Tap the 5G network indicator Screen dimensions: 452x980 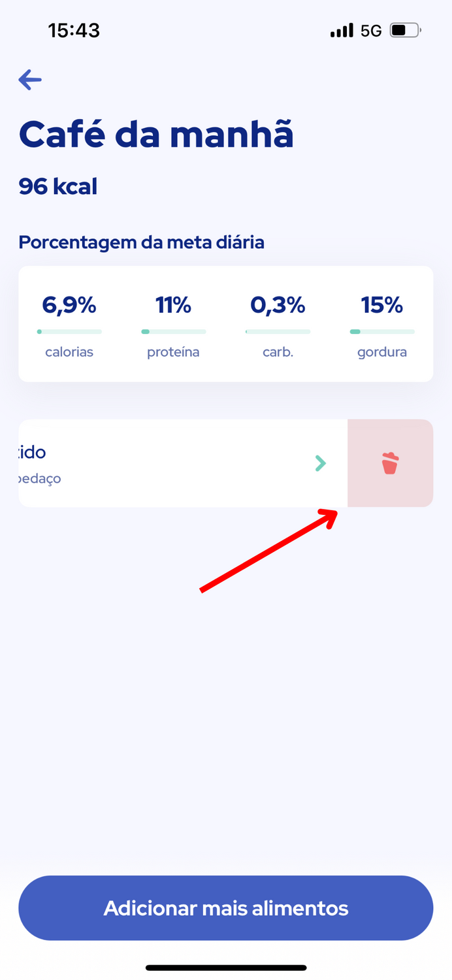[371, 31]
